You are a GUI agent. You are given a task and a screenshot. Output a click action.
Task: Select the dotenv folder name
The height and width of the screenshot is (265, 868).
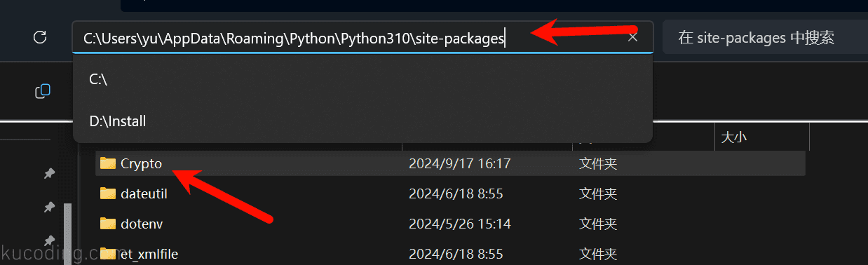coord(142,224)
